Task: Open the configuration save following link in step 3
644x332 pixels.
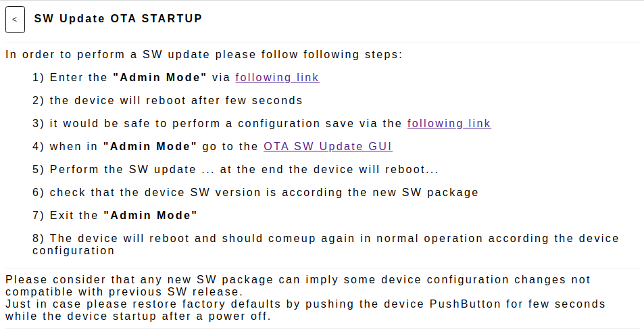Action: (449, 123)
